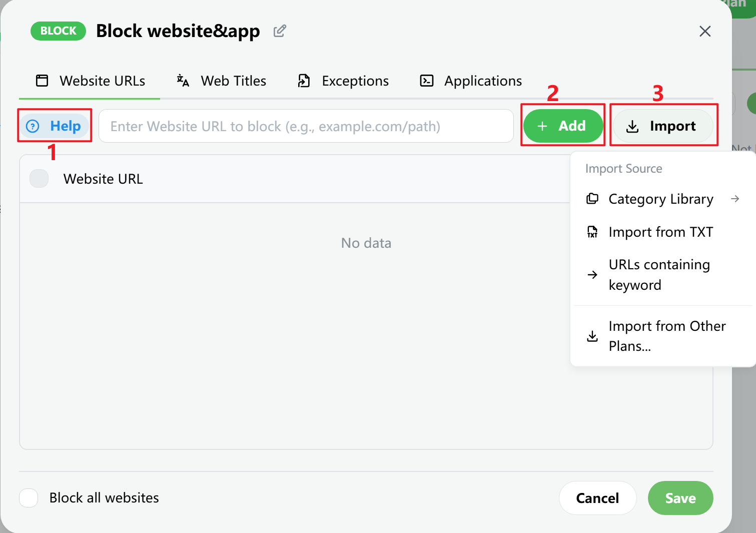Viewport: 756px width, 533px height.
Task: Click the Category Library arrow
Action: pyautogui.click(x=735, y=199)
